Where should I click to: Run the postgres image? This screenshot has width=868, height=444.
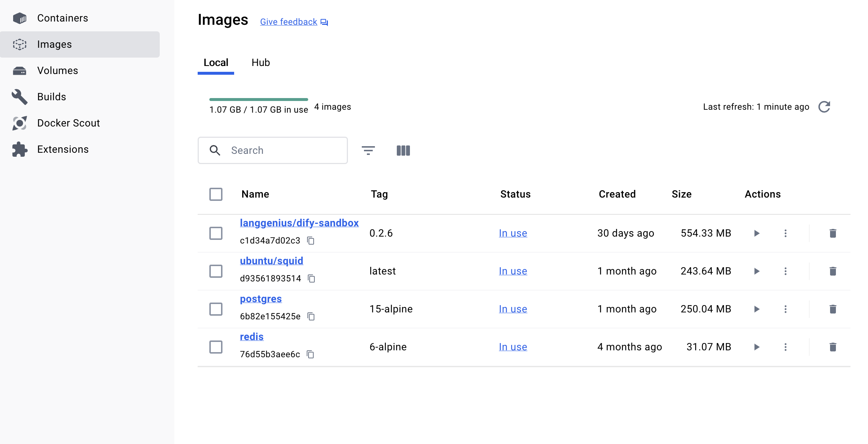pos(757,309)
